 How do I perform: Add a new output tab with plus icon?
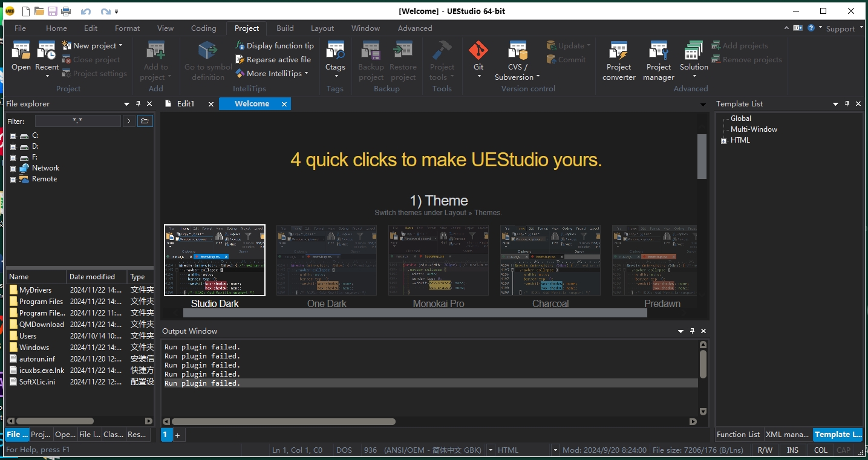(177, 435)
